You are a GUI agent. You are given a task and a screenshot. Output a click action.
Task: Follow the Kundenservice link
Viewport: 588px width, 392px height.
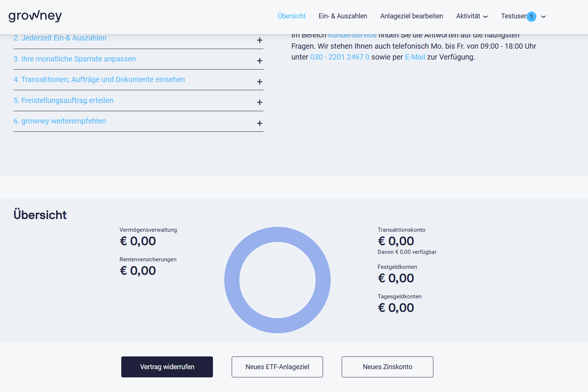click(352, 36)
